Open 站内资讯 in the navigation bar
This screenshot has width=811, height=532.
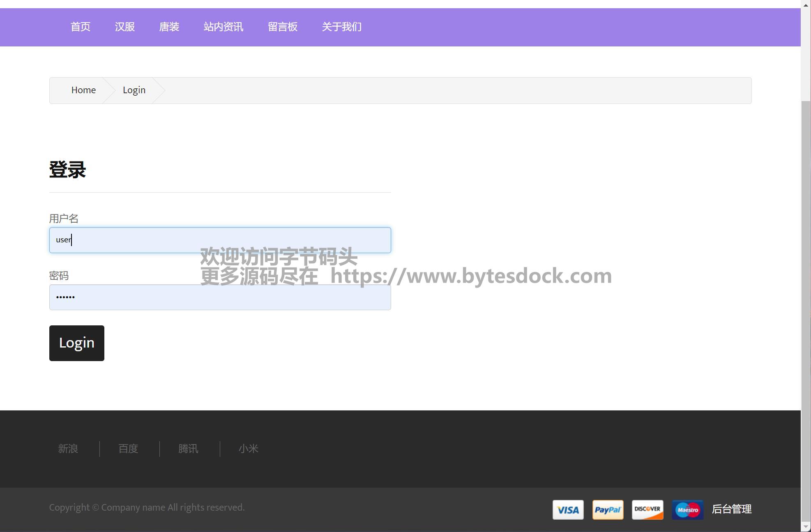223,27
